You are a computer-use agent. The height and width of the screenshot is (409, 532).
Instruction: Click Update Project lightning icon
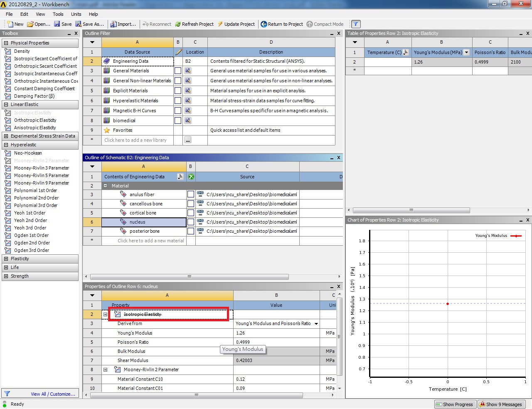point(220,24)
